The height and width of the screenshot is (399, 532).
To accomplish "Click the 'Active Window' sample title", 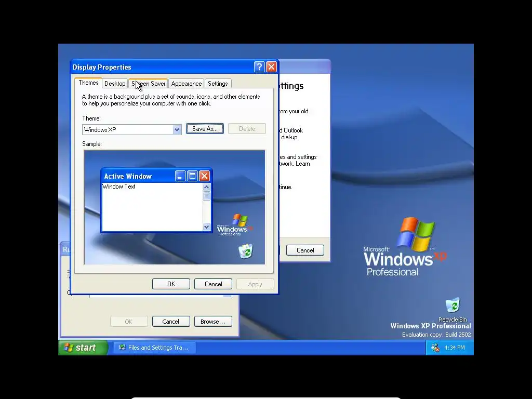I will pyautogui.click(x=128, y=176).
